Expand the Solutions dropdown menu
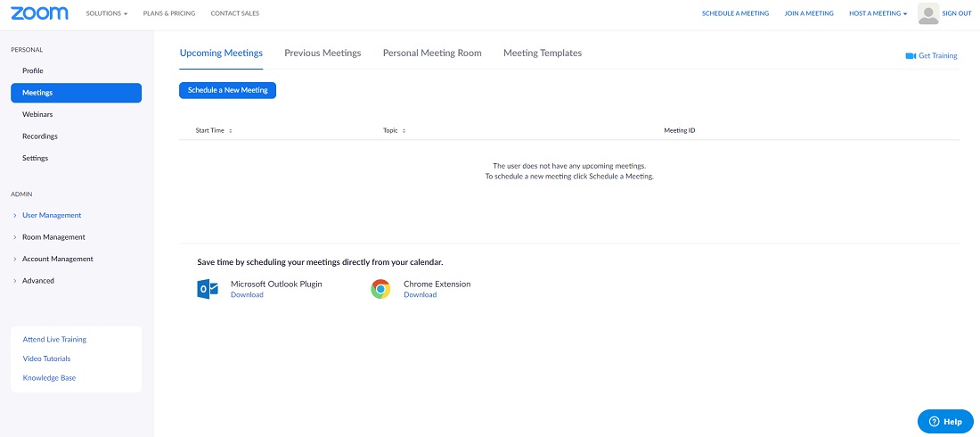The width and height of the screenshot is (980, 437). 107,14
